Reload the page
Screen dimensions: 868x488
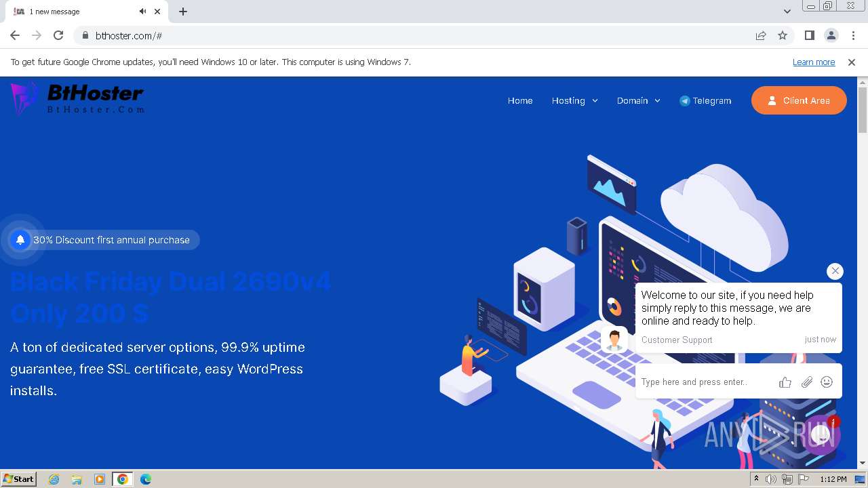click(58, 35)
